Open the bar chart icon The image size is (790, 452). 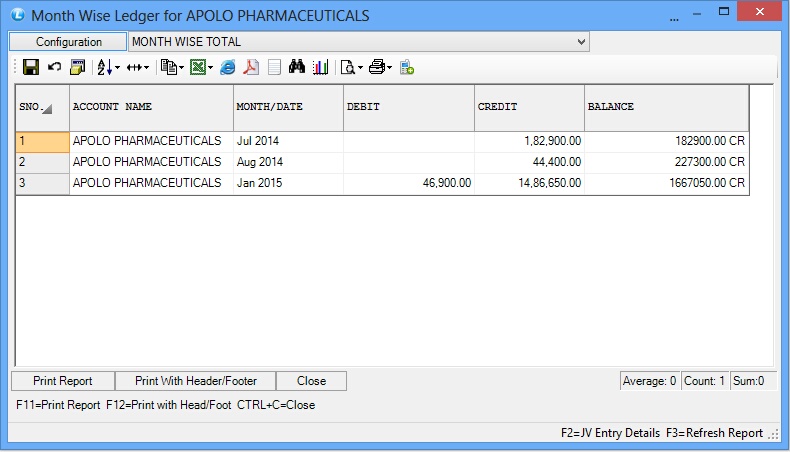320,67
